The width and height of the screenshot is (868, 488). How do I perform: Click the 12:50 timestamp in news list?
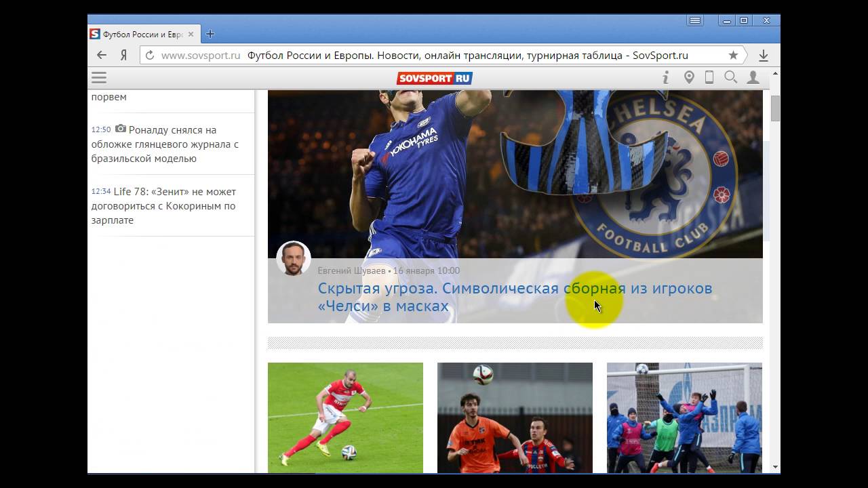point(101,129)
